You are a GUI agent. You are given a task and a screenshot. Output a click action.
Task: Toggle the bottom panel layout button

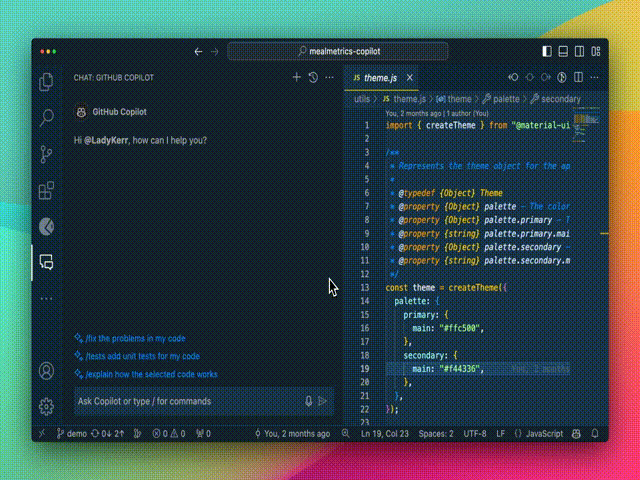(564, 51)
